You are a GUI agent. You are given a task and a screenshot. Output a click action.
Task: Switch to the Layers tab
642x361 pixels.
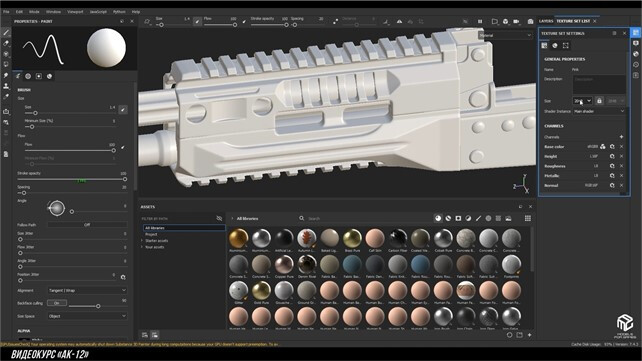coord(546,21)
